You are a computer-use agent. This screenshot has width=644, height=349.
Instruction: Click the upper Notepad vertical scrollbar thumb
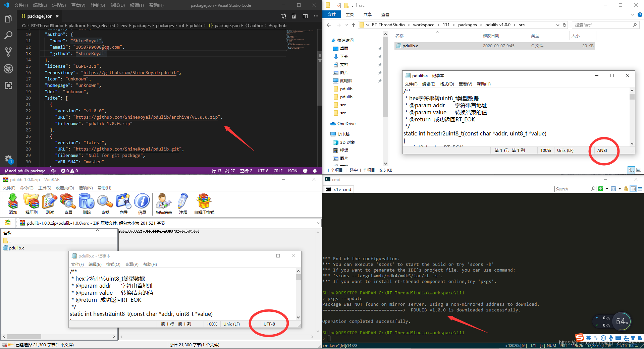coord(632,97)
